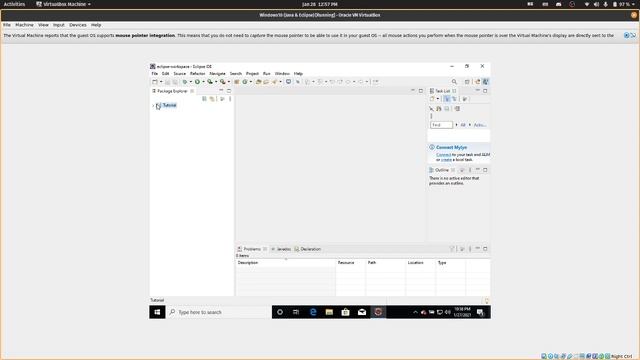
Task: Open the VirtualBox Machine app menu in top bar
Action: pos(64,4)
